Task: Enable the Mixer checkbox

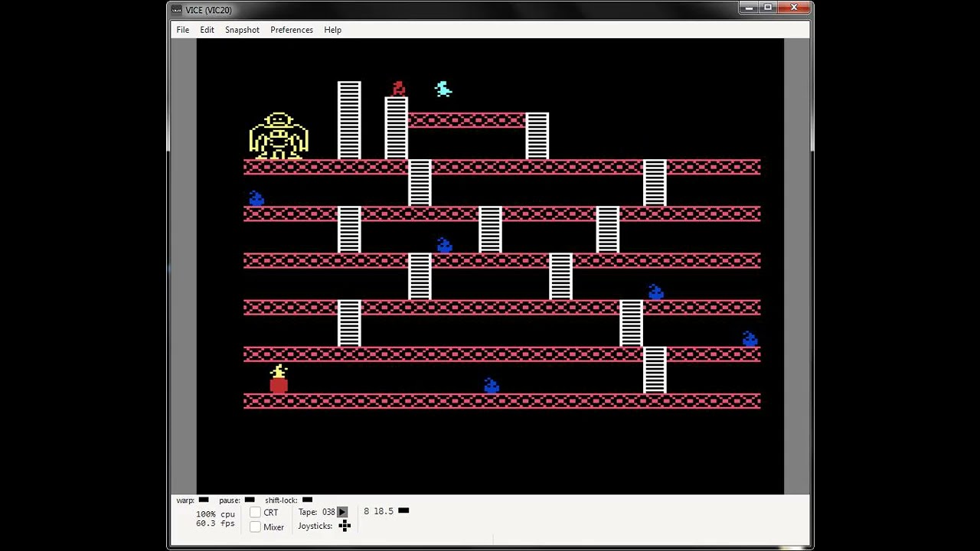Action: click(x=256, y=527)
